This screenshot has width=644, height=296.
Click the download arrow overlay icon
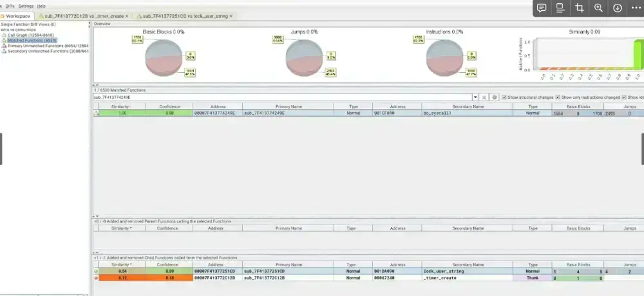tap(618, 8)
